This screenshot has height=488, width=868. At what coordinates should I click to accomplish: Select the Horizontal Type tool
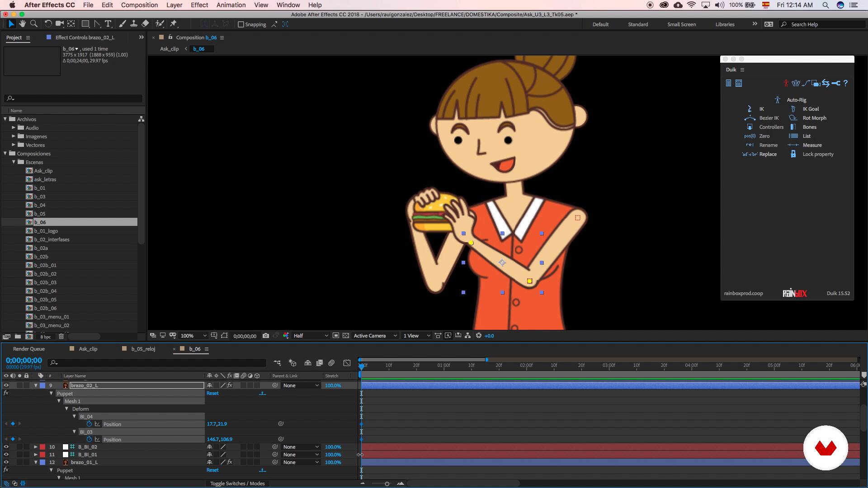(x=108, y=24)
